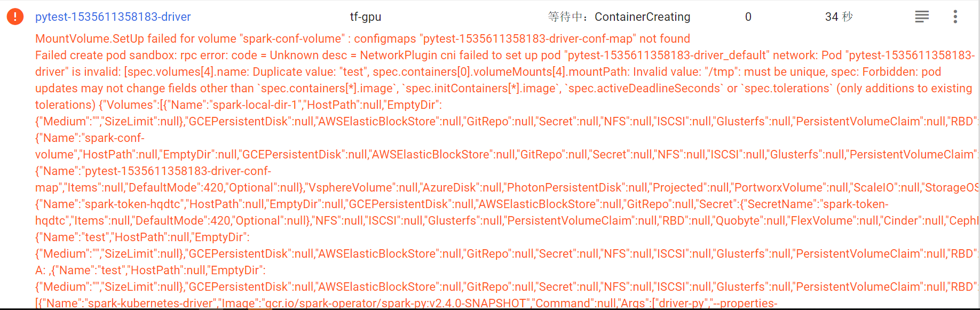980x310 pixels.
Task: Click the overflow menu dots on the pod row
Action: pos(955,17)
